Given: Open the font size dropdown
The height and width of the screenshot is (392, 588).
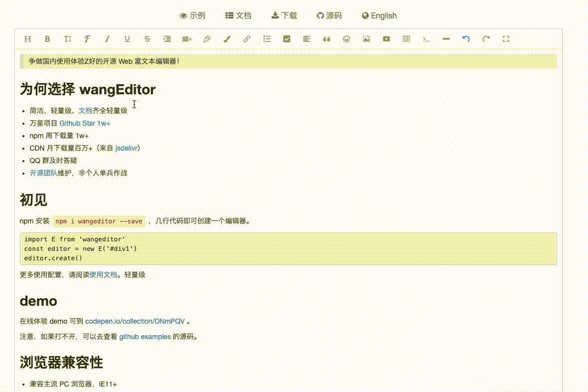Looking at the screenshot, I should click(x=67, y=38).
